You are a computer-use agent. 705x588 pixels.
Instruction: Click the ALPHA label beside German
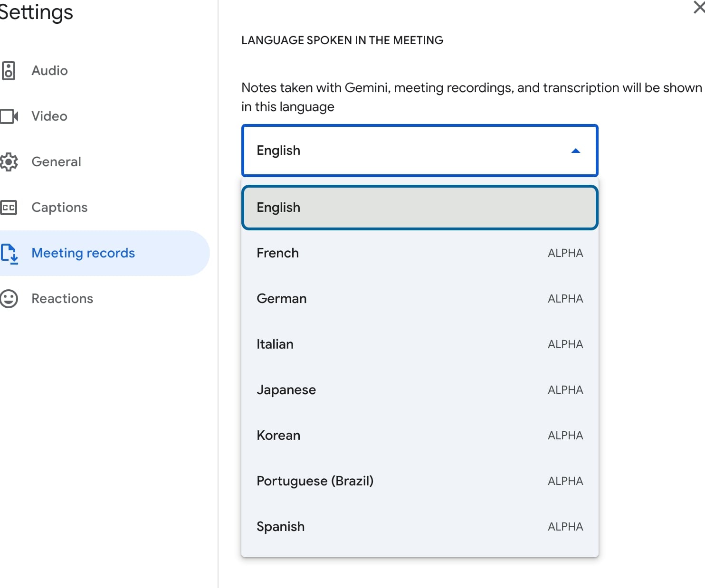click(565, 299)
